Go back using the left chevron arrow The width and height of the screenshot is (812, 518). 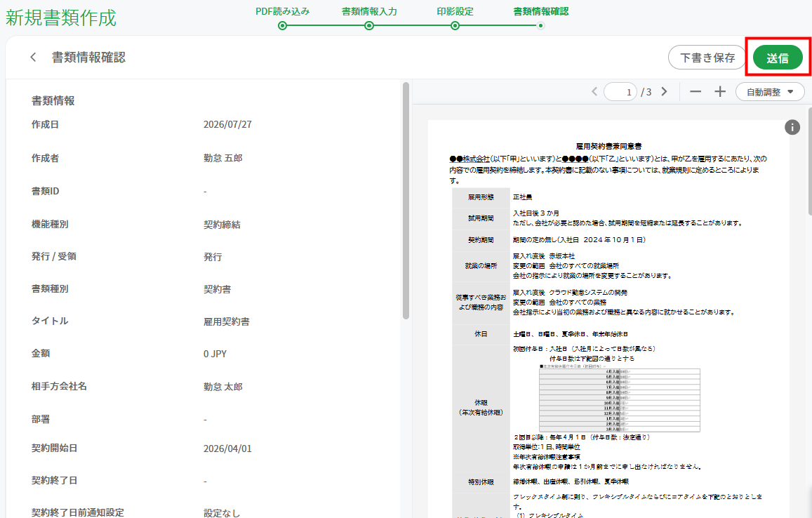click(33, 58)
